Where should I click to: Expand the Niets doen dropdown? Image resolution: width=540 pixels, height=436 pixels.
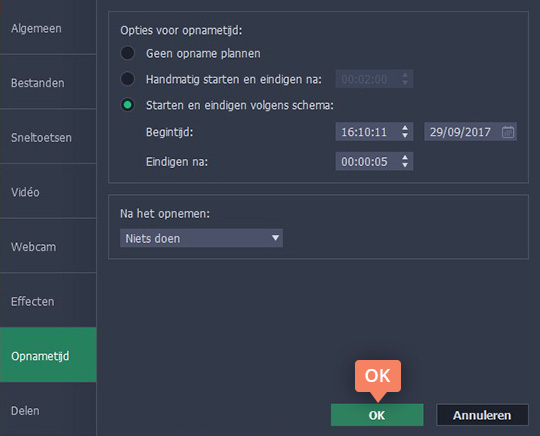[201, 238]
